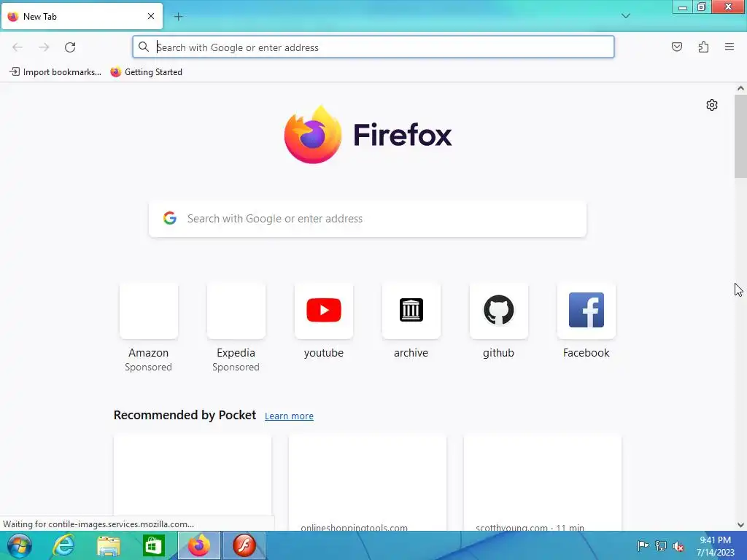
Task: Click the 'Recommended by Pocket' heading
Action: pos(185,415)
